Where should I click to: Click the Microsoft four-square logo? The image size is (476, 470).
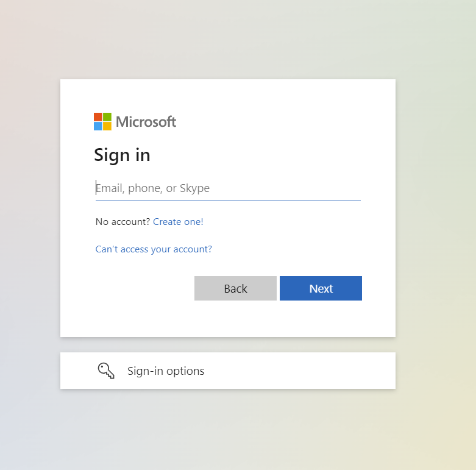(x=102, y=121)
